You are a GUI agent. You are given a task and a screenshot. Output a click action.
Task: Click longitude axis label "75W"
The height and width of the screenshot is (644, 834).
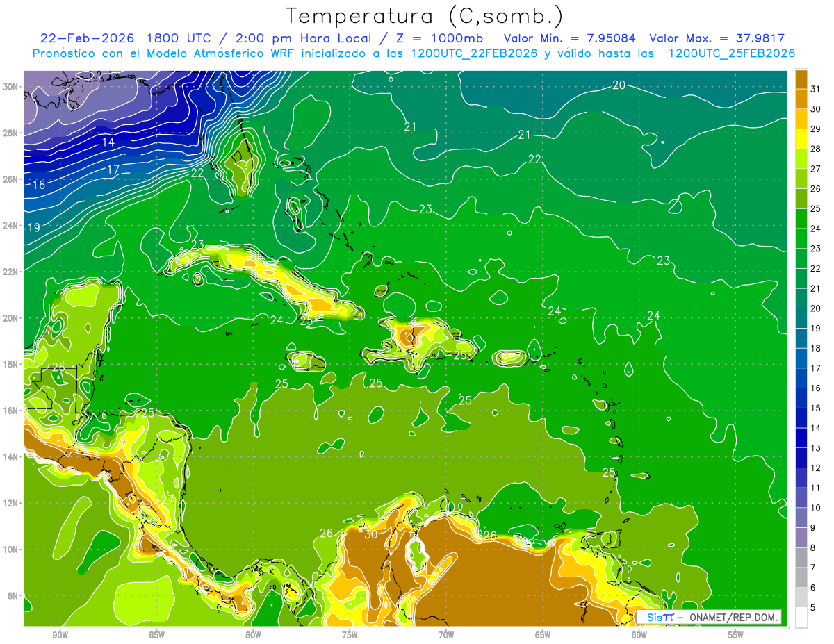pos(350,636)
